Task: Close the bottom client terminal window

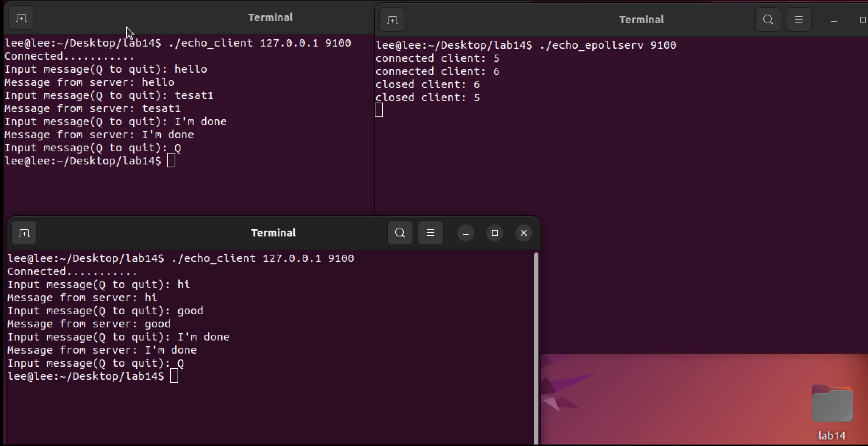Action: (x=523, y=233)
